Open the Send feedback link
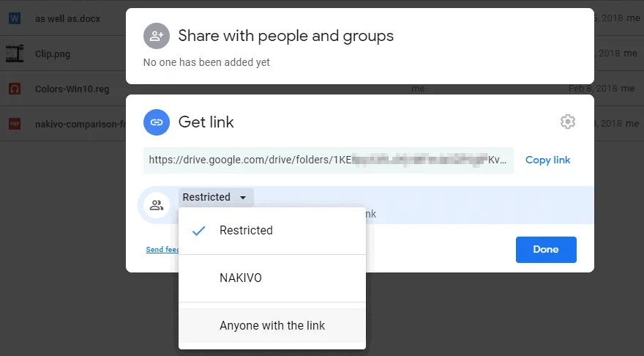 [x=162, y=250]
